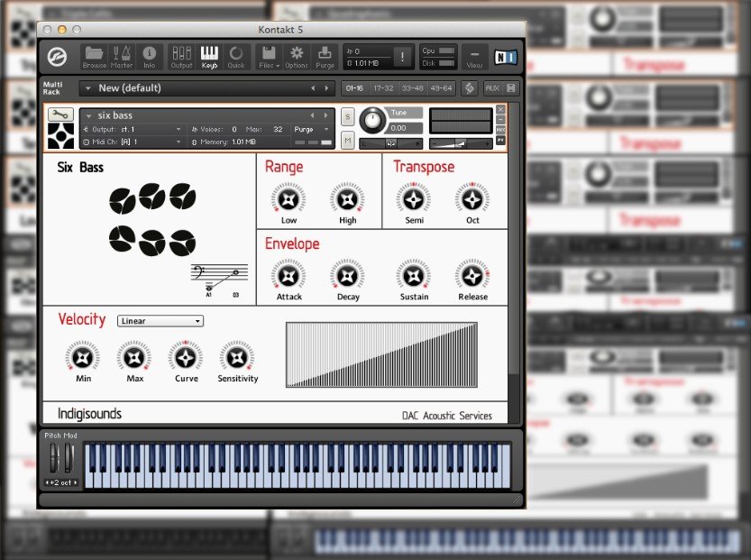
Task: Solo the six bass instrument
Action: 348,116
